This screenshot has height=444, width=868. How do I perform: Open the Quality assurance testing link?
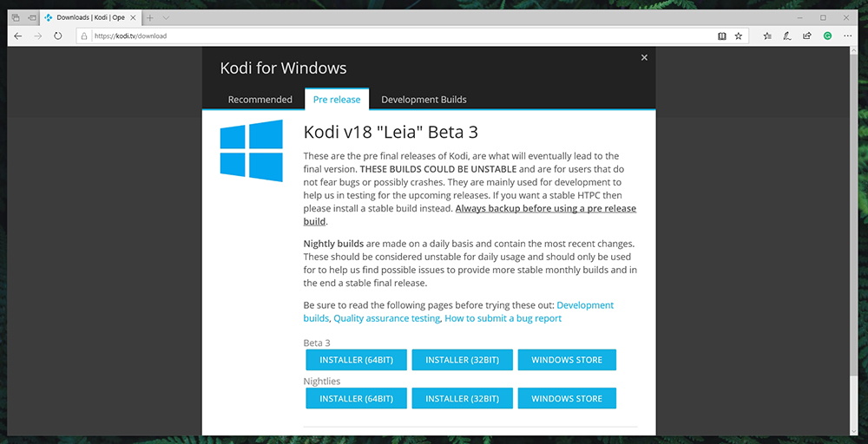click(x=387, y=318)
